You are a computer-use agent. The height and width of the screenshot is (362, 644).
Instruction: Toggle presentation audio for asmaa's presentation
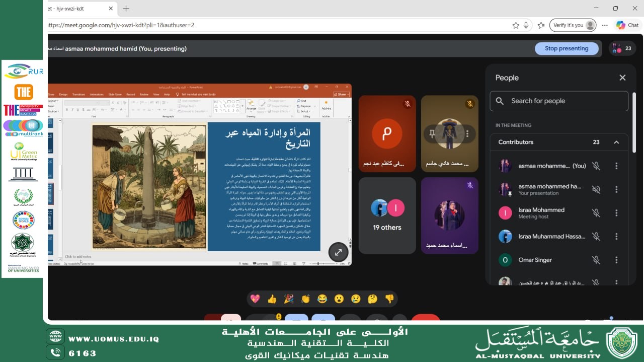point(596,189)
